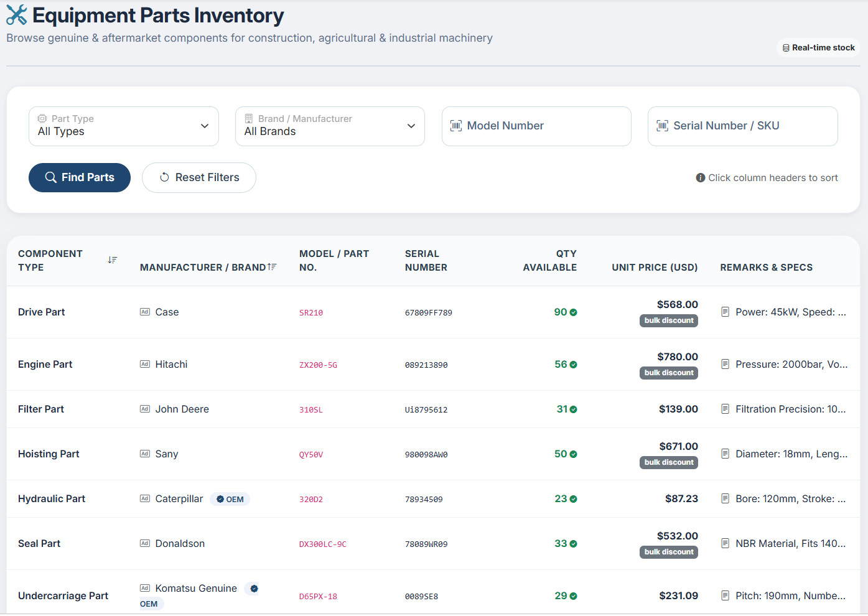Click the wrench and screwdriver logo icon
Image resolution: width=868 pixels, height=616 pixels.
click(17, 15)
